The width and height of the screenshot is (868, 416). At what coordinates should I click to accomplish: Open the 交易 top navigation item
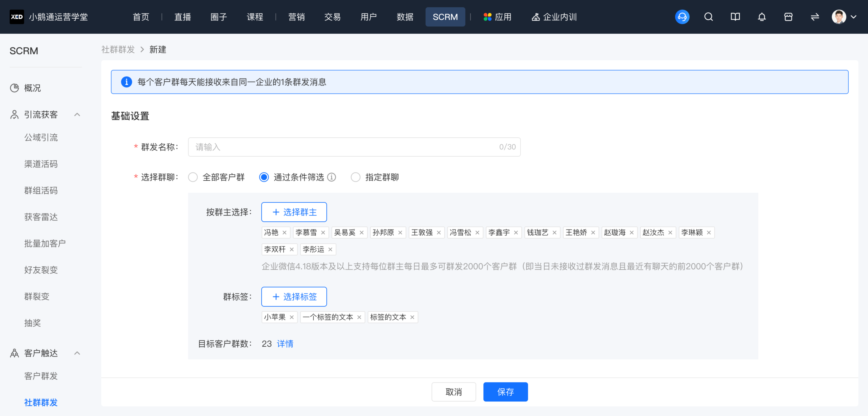[333, 17]
